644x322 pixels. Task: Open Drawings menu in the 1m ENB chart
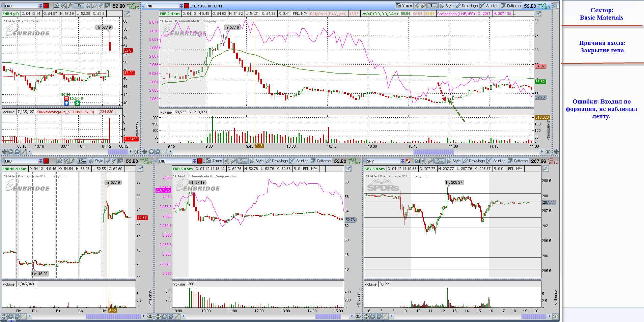click(x=467, y=6)
